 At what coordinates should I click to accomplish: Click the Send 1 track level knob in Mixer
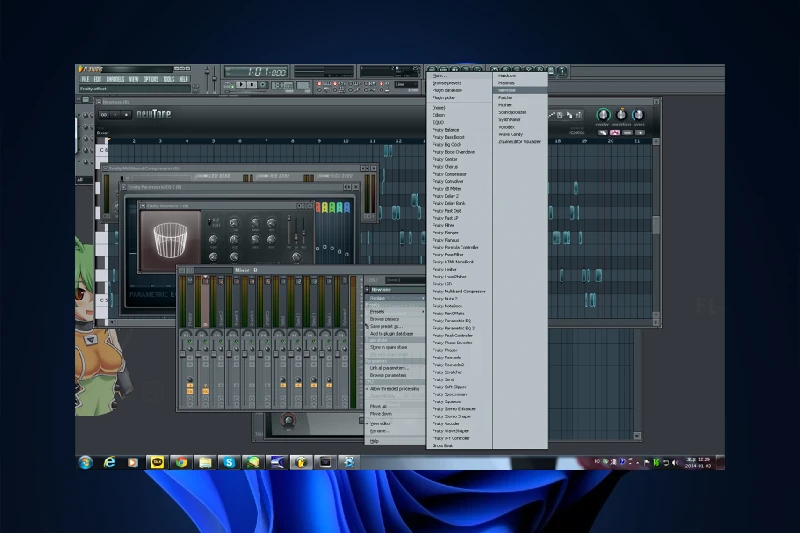coord(283,380)
